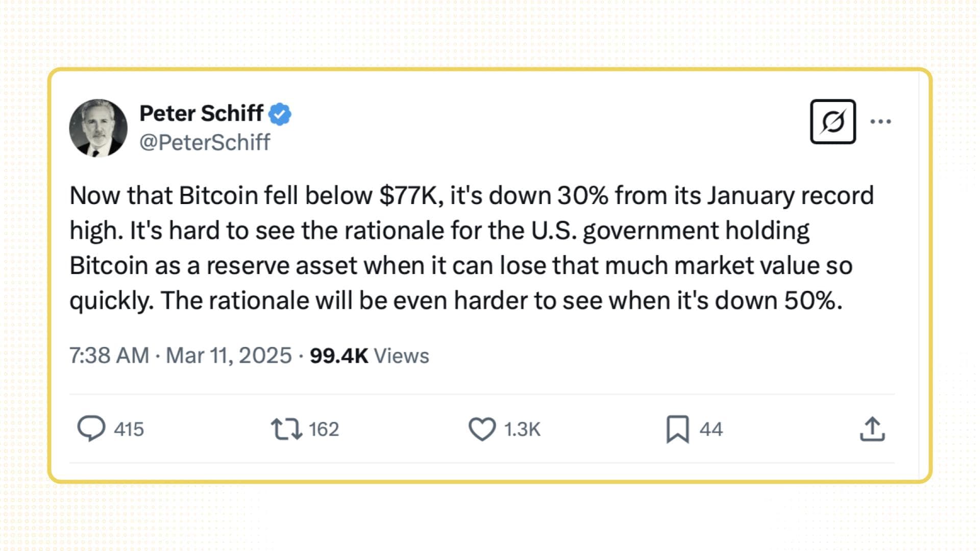Viewport: 980px width, 551px height.
Task: Click the Peter Schiff display name
Action: (x=201, y=113)
